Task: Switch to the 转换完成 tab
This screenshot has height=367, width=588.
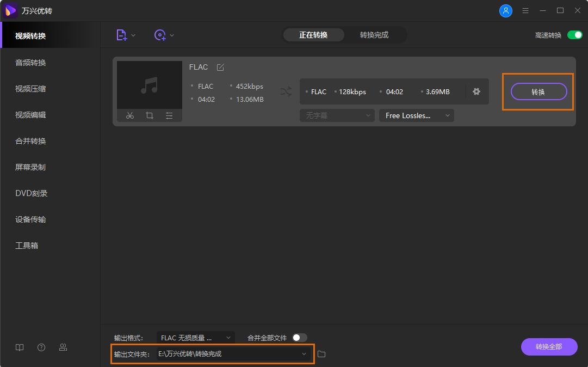Action: pos(374,35)
